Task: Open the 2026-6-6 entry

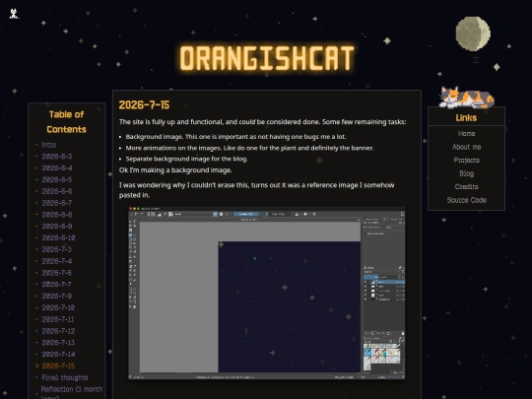Action: point(57,191)
